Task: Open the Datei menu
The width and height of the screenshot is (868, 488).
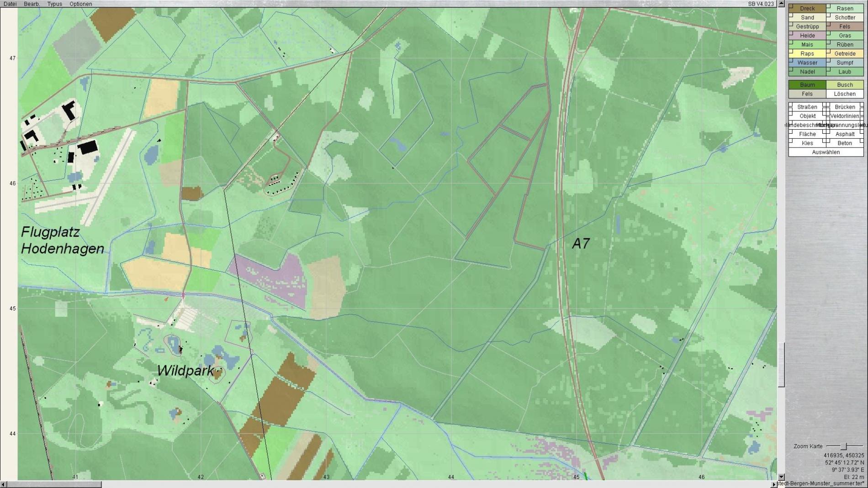Action: tap(10, 4)
